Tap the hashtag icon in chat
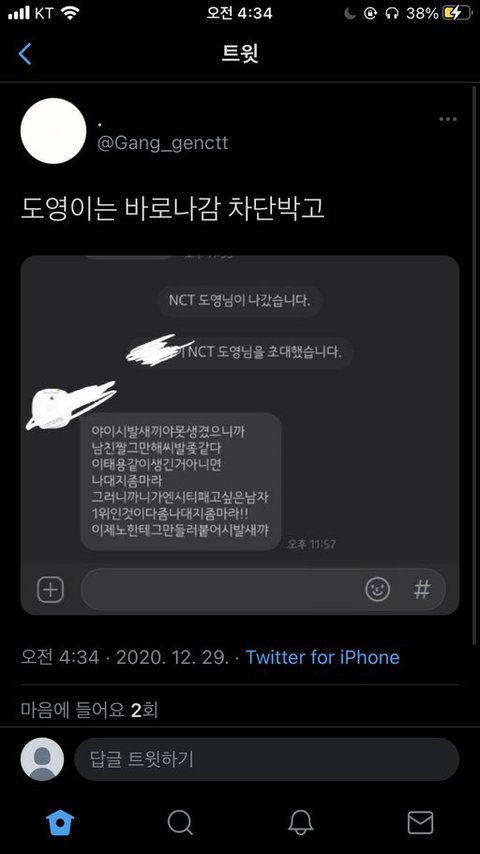The width and height of the screenshot is (480, 854). click(422, 589)
